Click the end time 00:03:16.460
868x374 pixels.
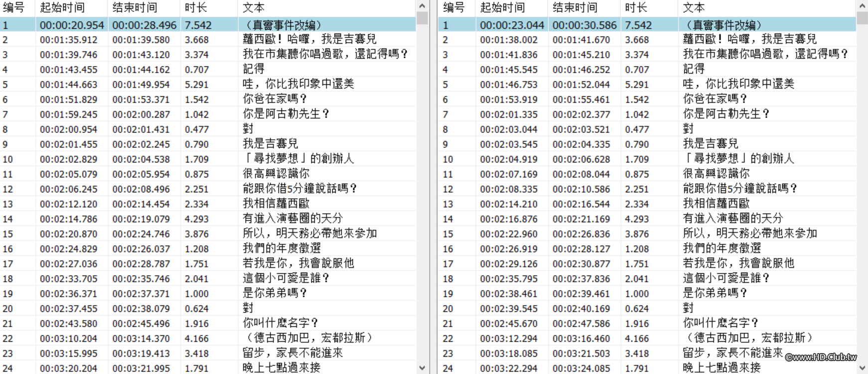581,339
